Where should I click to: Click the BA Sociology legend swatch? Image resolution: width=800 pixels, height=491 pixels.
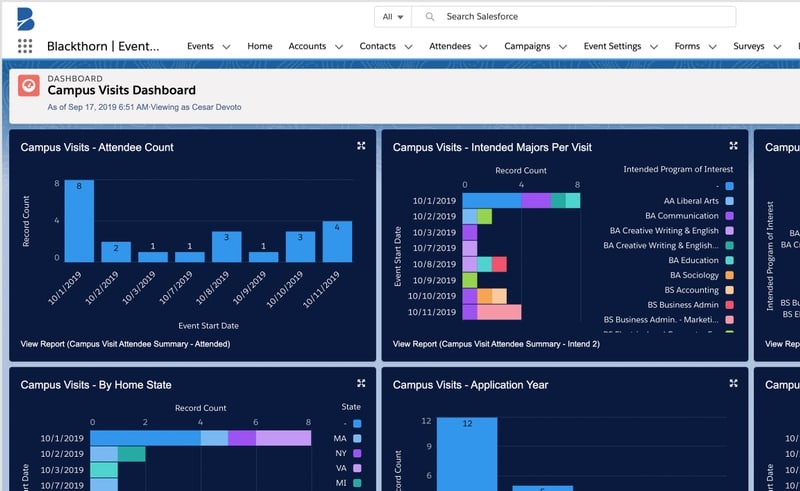[730, 275]
